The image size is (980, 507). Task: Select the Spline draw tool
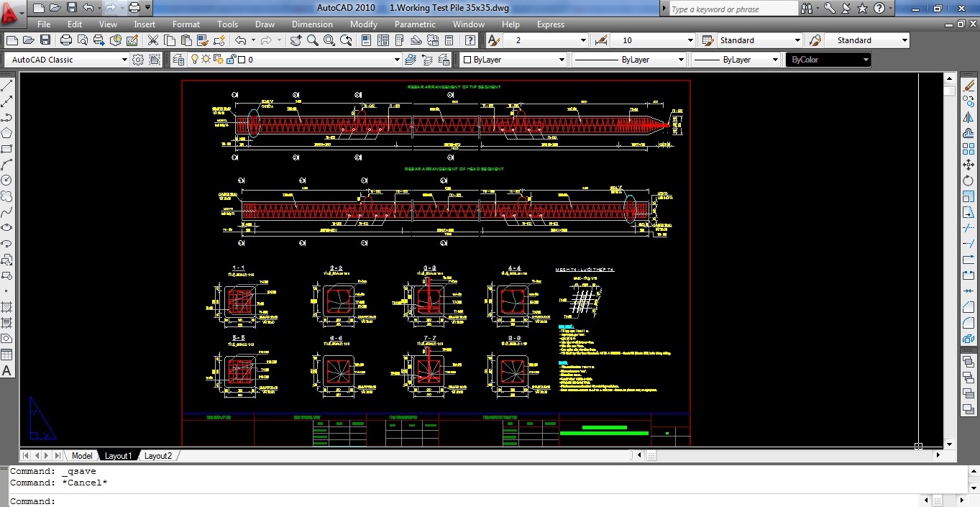pos(6,211)
